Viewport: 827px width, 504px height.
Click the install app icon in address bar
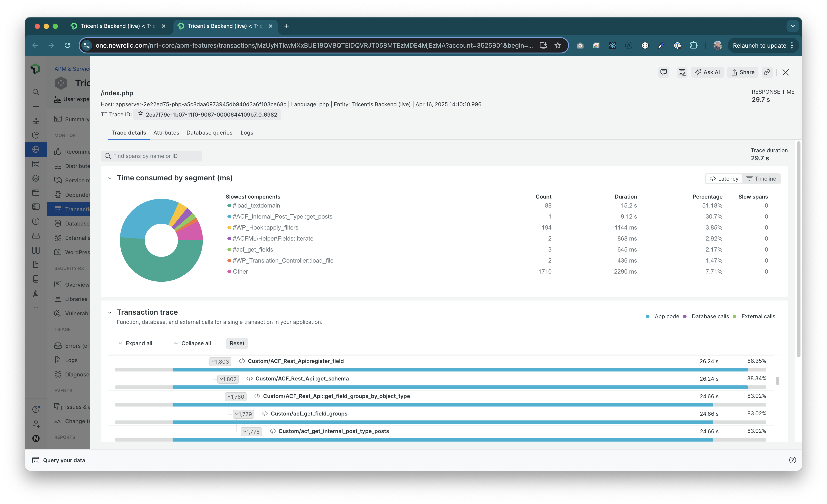tap(543, 45)
